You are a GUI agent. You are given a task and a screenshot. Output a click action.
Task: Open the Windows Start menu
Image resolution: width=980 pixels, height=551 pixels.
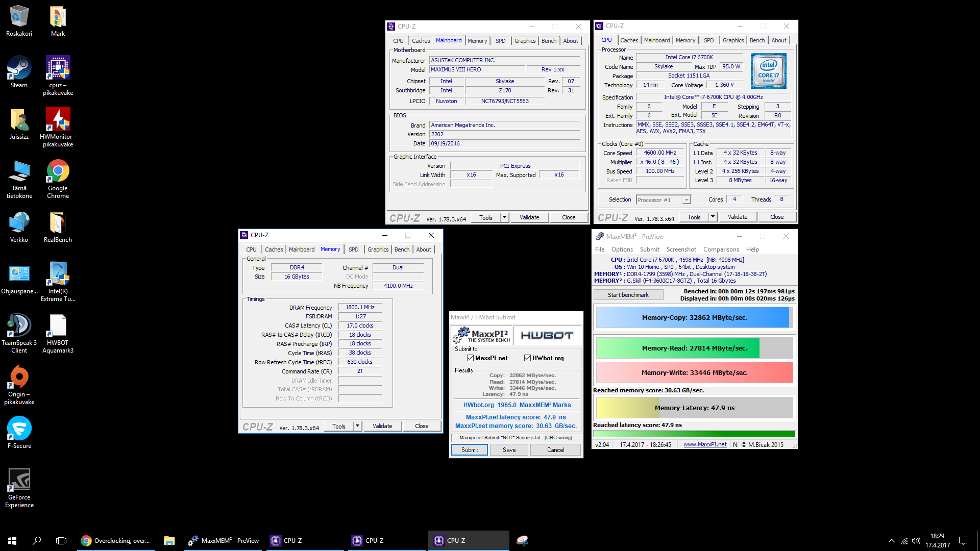[x=12, y=540]
